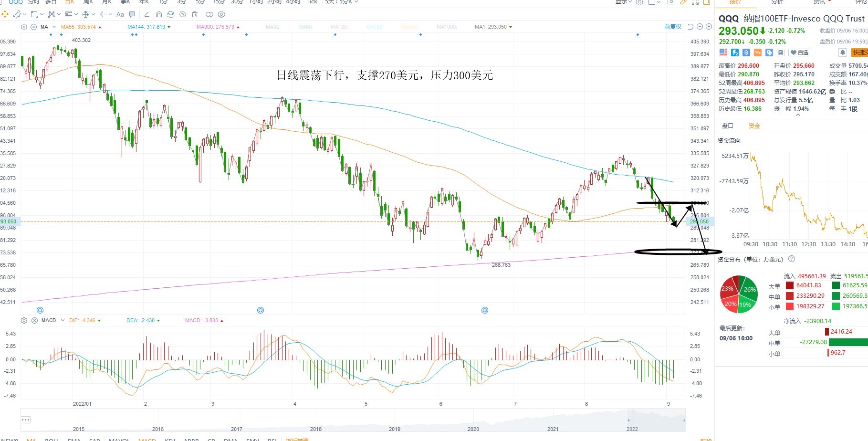The image size is (868, 441).
Task: Open fork tool options arrow
Action: pyautogui.click(x=59, y=14)
